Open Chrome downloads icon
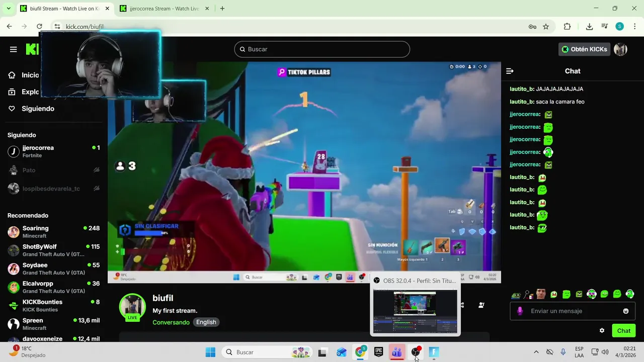This screenshot has width=644, height=362. (589, 27)
